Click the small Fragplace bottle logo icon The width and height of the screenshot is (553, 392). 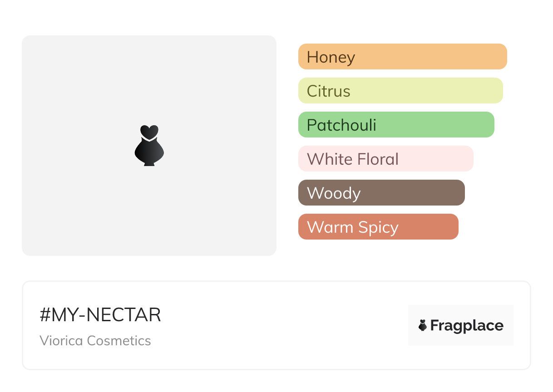click(423, 325)
